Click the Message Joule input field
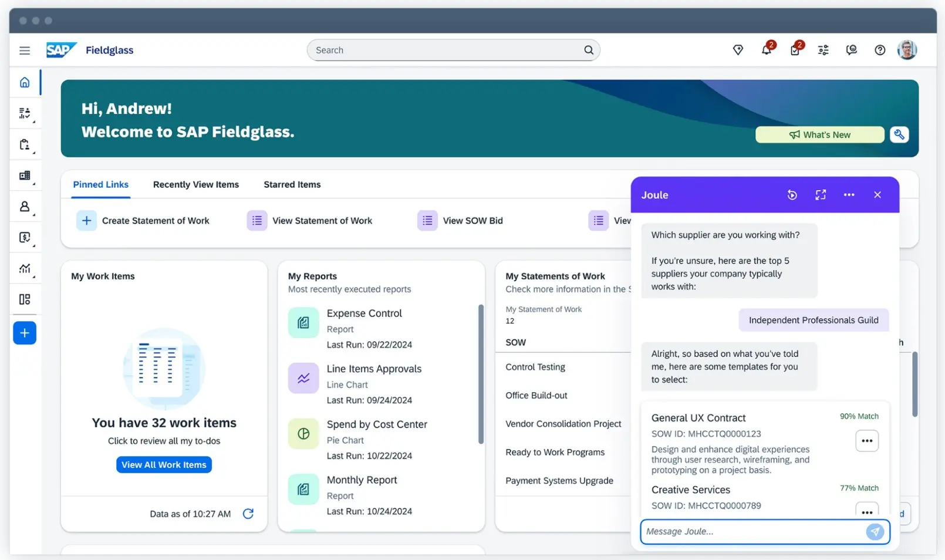Viewport: 945px width, 560px height. (751, 531)
